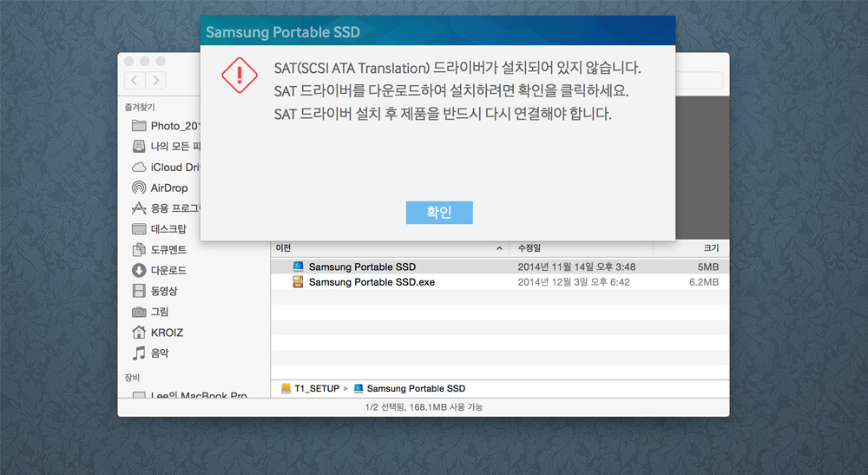The width and height of the screenshot is (868, 475).
Task: Click the sort arrow in the name column header
Action: [x=499, y=248]
